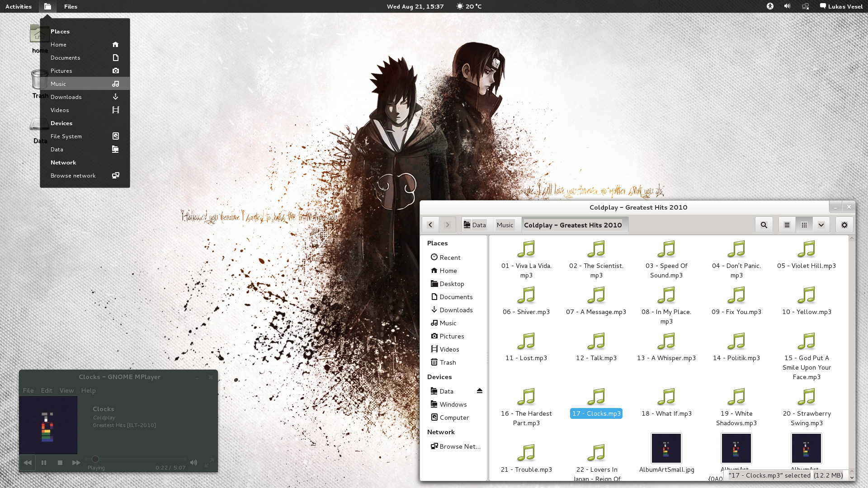Select the file 21 - Trouble.mp3
Image resolution: width=868 pixels, height=488 pixels.
(x=526, y=459)
